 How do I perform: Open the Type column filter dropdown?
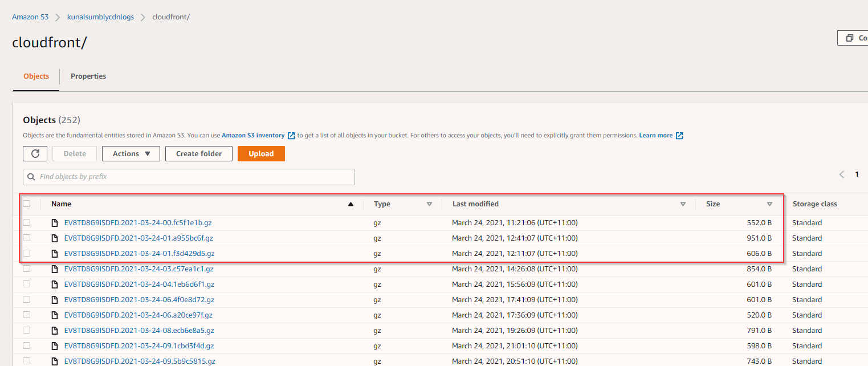tap(430, 204)
